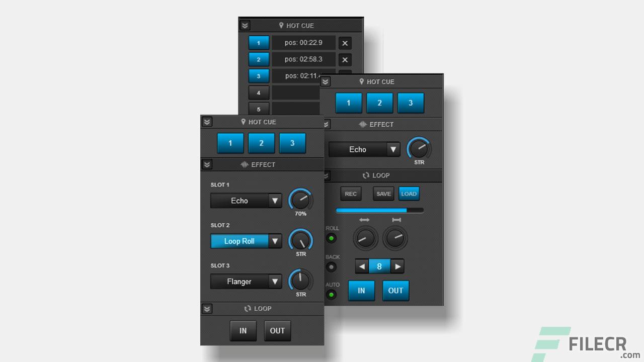Set loop IN in REC/SAVE panel
Viewport: 644px width, 362px height.
(361, 291)
